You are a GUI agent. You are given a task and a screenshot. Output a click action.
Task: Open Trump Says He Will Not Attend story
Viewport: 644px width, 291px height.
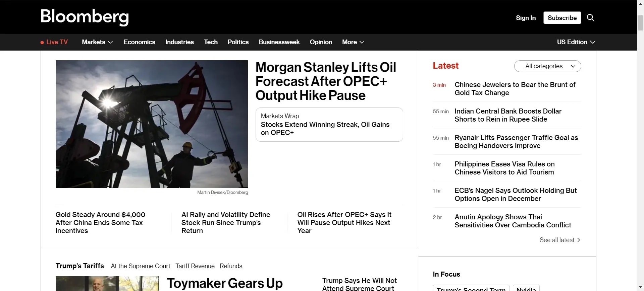360,284
